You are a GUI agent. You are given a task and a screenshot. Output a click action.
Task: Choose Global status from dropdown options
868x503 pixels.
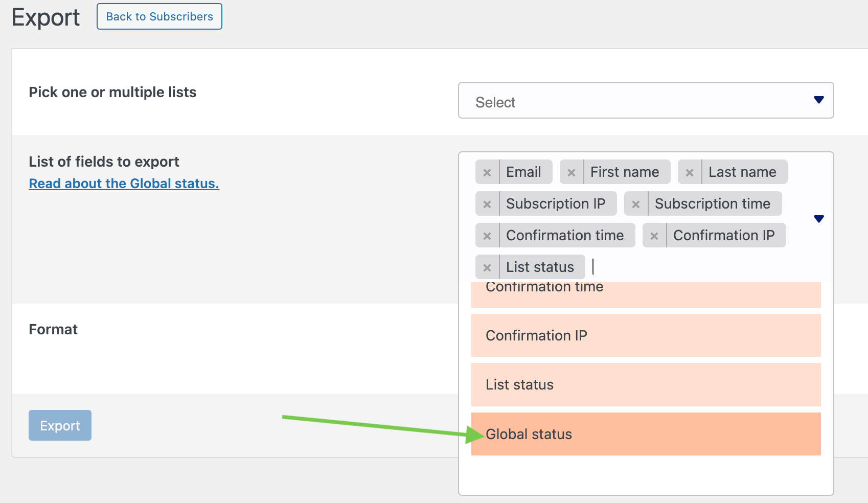click(646, 434)
